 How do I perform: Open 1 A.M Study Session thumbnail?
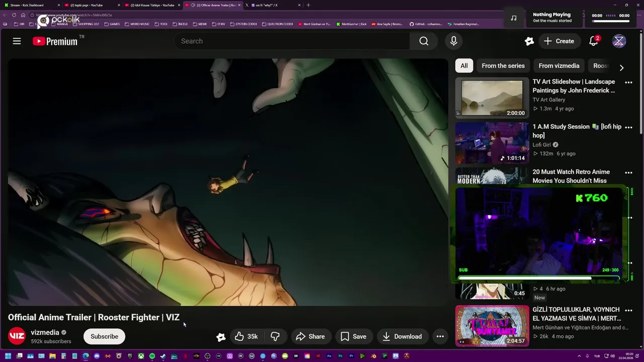[492, 143]
